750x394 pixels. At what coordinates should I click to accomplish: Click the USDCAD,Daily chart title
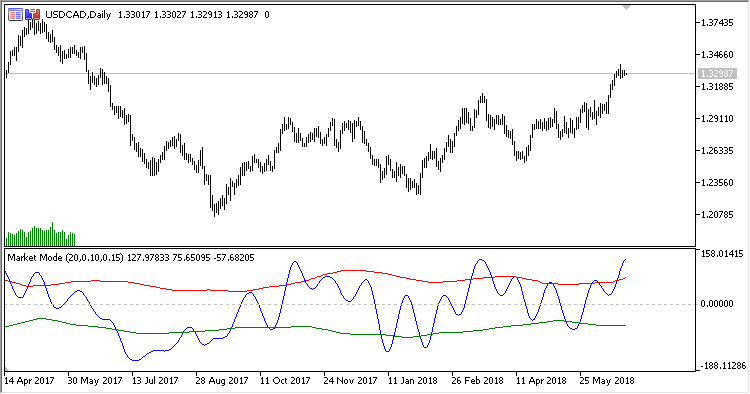coord(78,15)
